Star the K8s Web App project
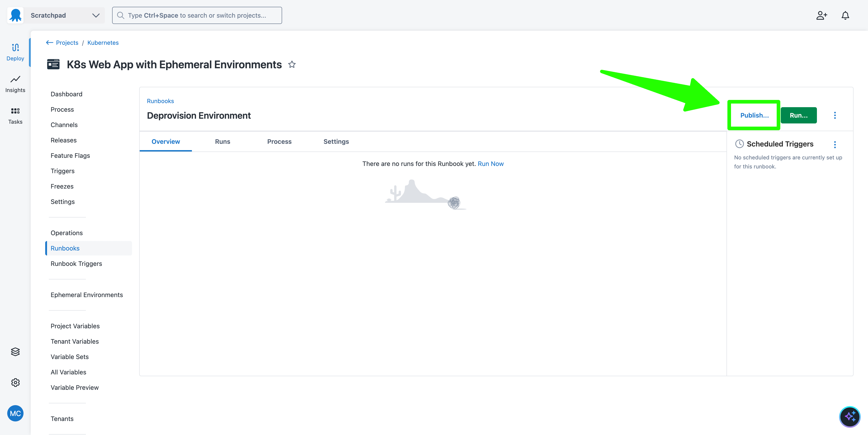868x435 pixels. [292, 64]
